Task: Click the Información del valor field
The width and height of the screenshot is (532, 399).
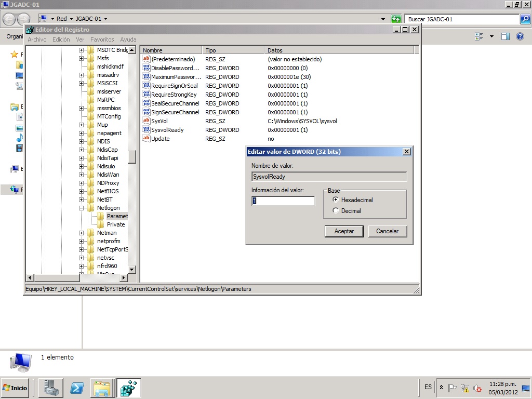Action: 283,201
